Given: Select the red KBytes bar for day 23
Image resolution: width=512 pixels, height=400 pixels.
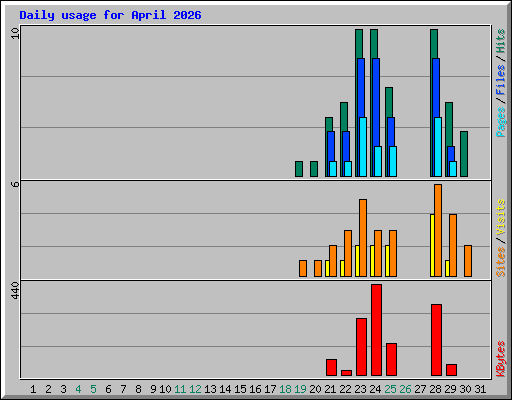Looking at the screenshot, I should 361,347.
